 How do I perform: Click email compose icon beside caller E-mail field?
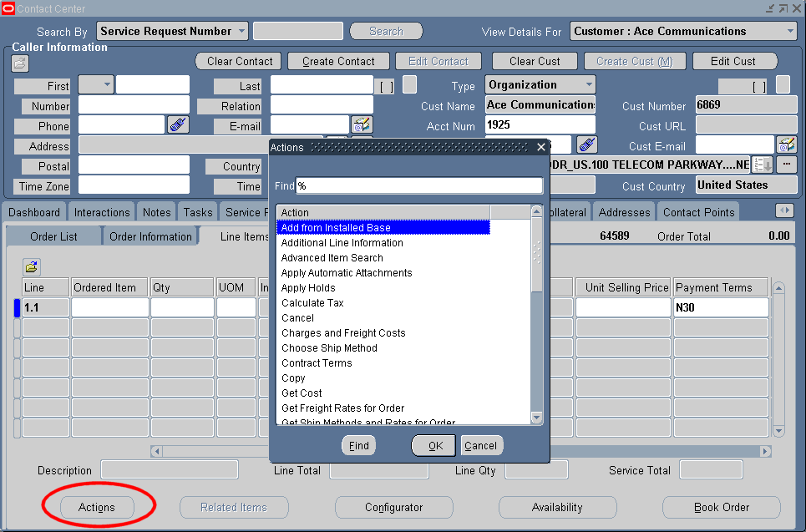coord(361,124)
